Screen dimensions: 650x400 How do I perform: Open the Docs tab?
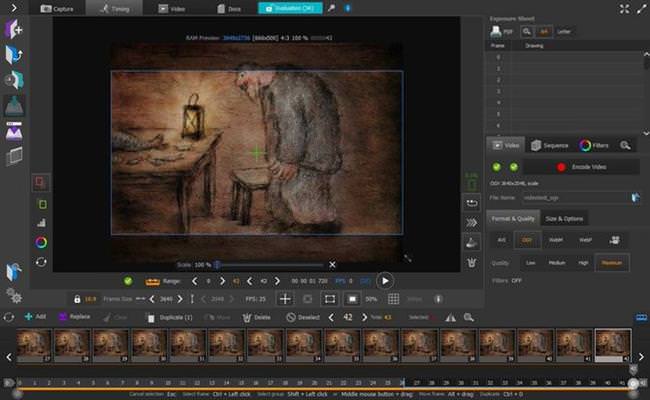(229, 8)
